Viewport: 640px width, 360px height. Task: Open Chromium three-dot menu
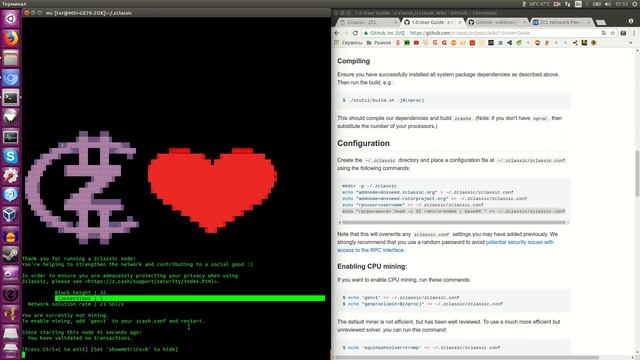pyautogui.click(x=634, y=33)
